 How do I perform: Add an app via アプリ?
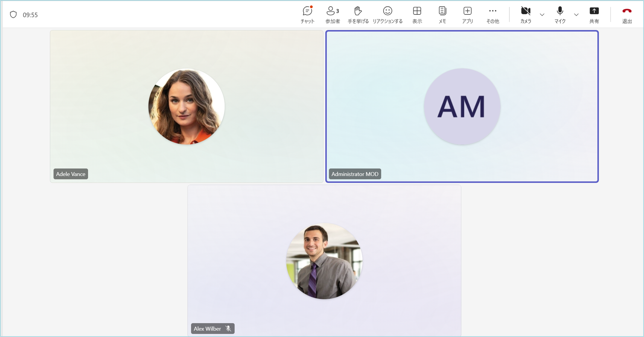coord(467,15)
